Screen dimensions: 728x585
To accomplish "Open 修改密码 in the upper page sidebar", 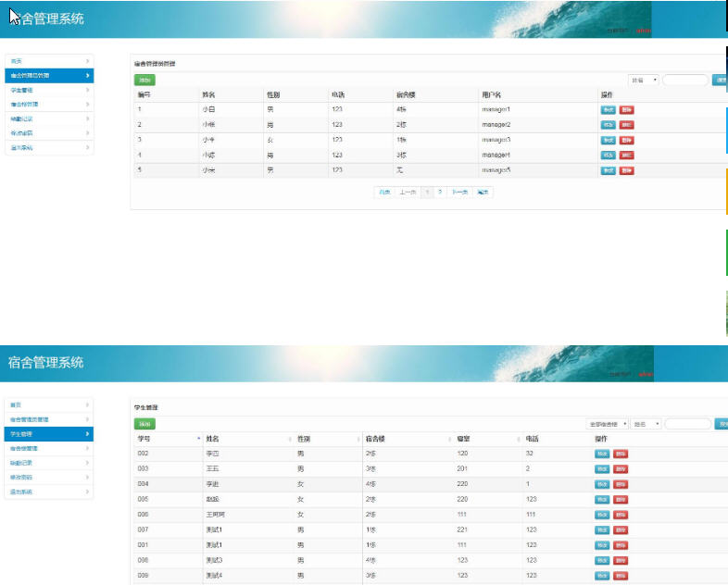I will [x=49, y=133].
